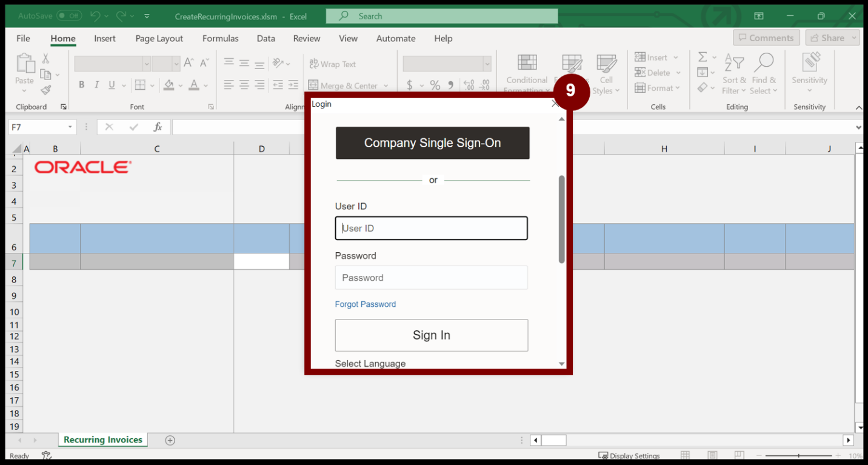Open the number format dropdown
The width and height of the screenshot is (868, 465).
click(x=487, y=63)
